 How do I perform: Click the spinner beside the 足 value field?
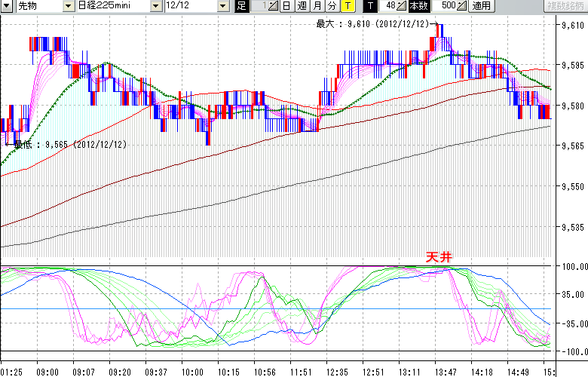(x=273, y=6)
